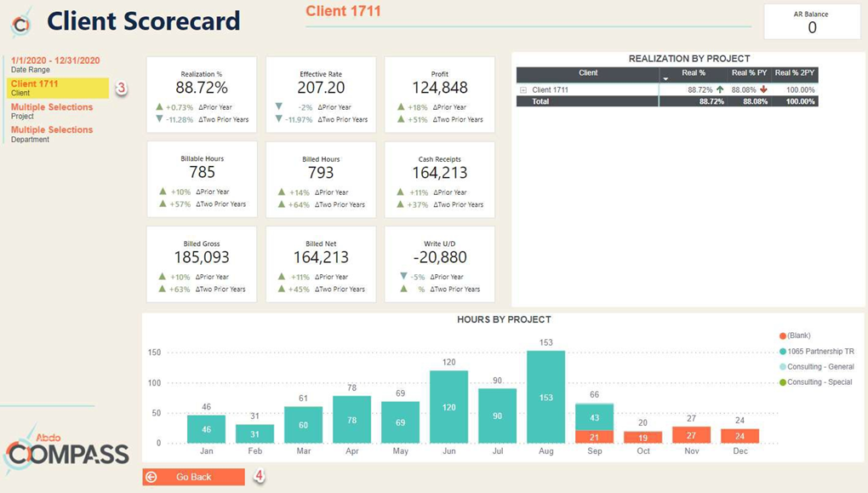Click the 1065 Partnership TR legend swatch
Screen dimensions: 868x493
click(782, 352)
